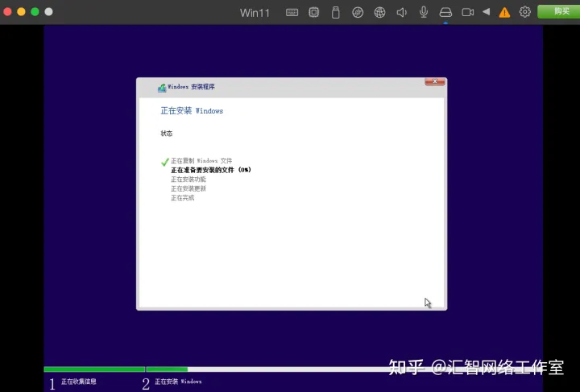The height and width of the screenshot is (392, 580).
Task: Click the Windows 安装程序 title text
Action: click(x=191, y=87)
